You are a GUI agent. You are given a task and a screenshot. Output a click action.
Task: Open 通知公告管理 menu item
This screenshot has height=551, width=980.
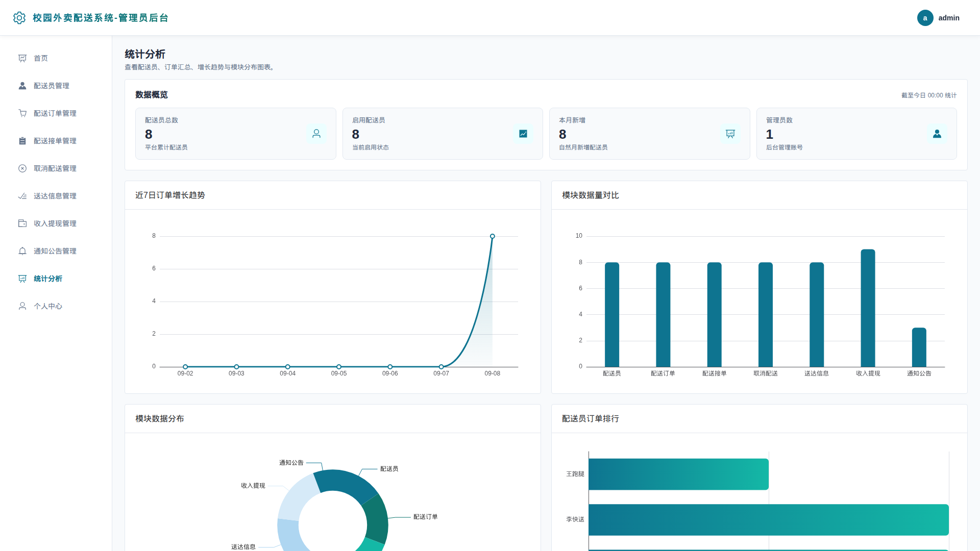coord(56,251)
